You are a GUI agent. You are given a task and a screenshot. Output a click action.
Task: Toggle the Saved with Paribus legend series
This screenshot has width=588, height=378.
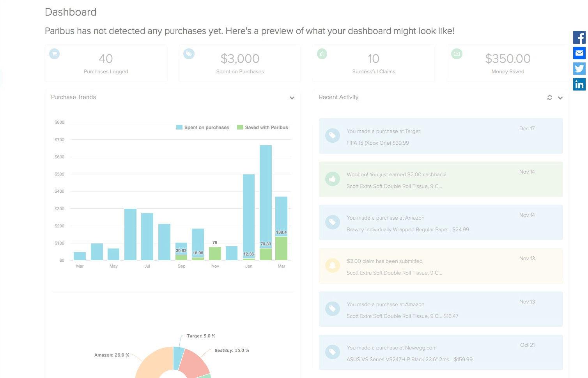click(x=262, y=128)
